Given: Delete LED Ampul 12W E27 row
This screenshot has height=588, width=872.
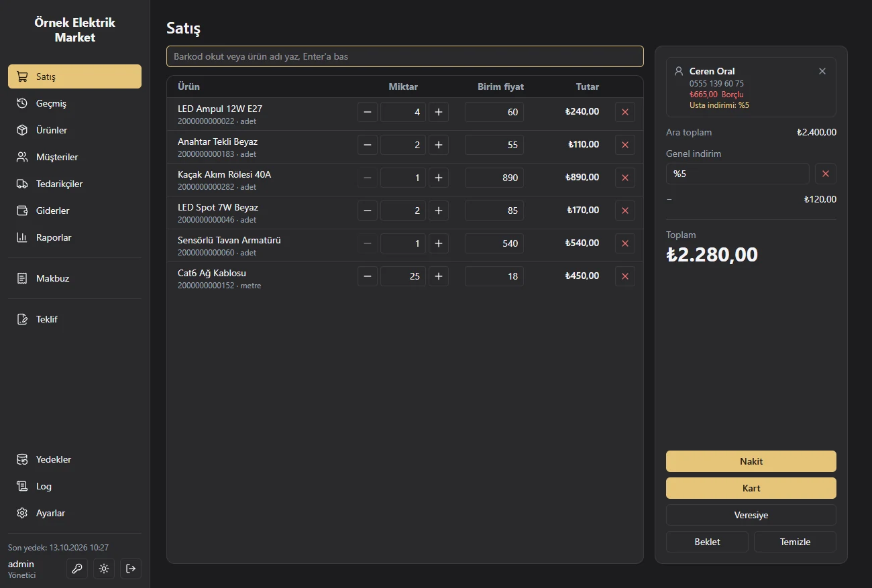Looking at the screenshot, I should click(625, 112).
